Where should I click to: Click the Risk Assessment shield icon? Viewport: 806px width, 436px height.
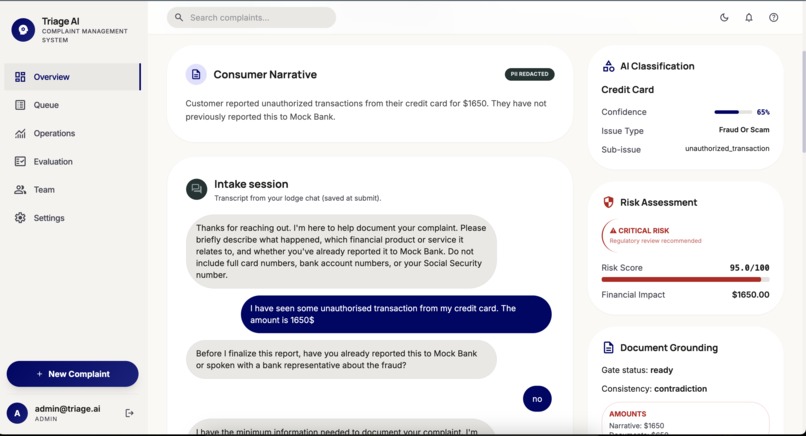click(x=609, y=202)
